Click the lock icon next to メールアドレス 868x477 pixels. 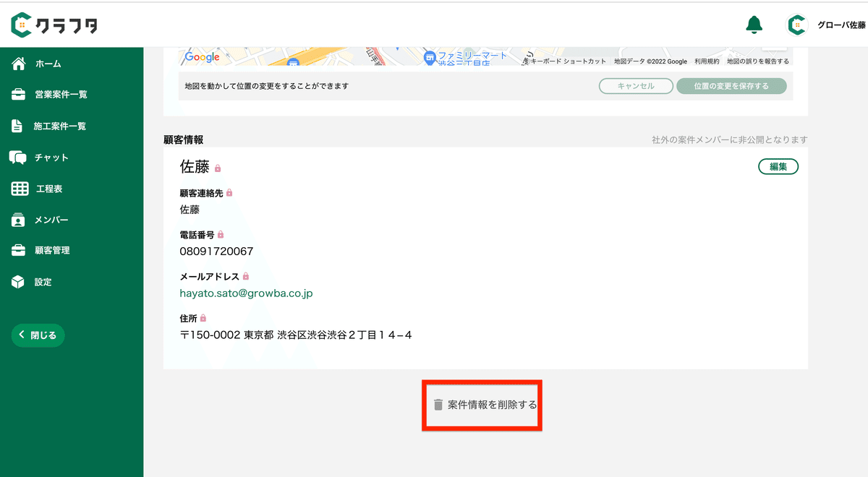(x=246, y=276)
